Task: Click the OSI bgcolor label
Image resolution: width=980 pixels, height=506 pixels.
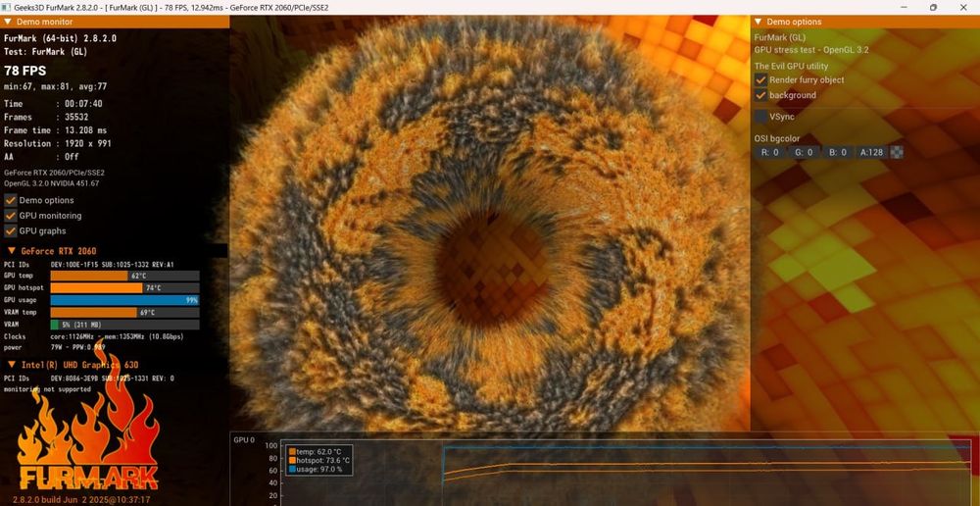Action: [x=777, y=138]
